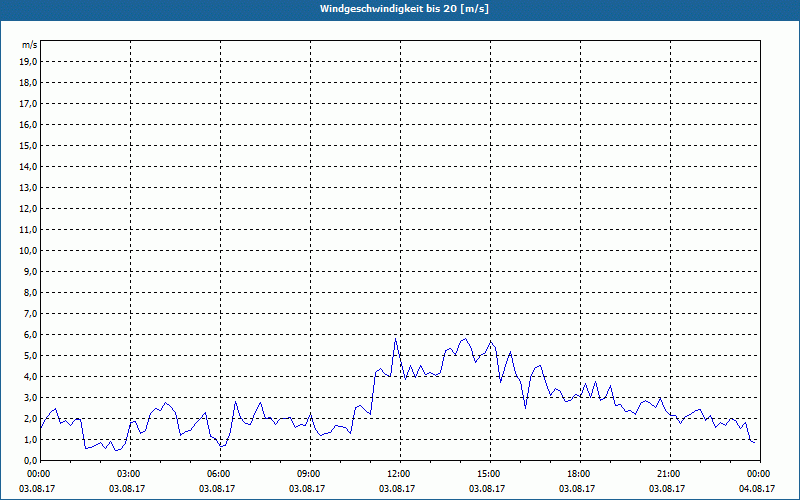Select the "09:00" time label
The width and height of the screenshot is (800, 500).
tap(311, 474)
